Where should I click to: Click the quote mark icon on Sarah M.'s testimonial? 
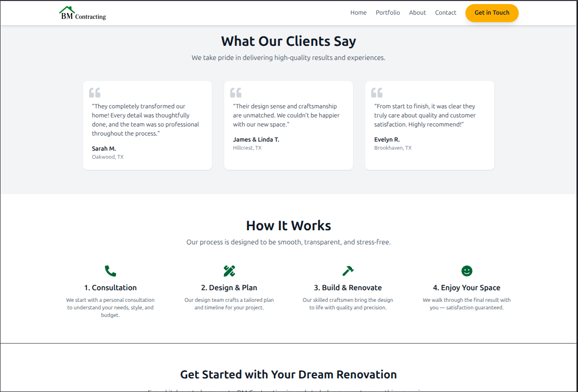pyautogui.click(x=95, y=93)
